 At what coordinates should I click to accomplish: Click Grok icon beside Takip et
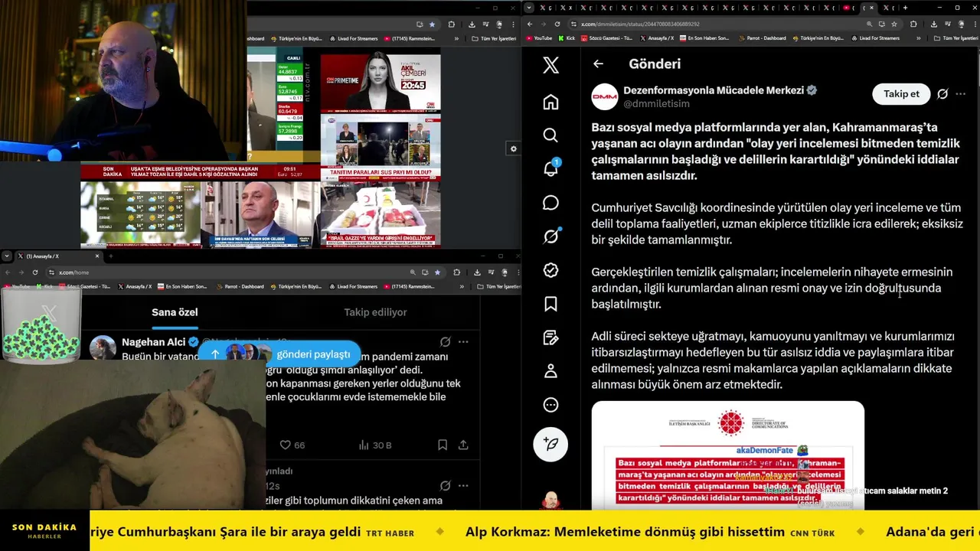click(x=942, y=94)
